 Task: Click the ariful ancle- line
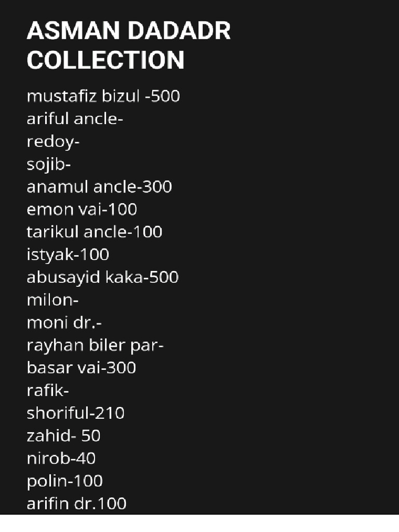point(75,119)
